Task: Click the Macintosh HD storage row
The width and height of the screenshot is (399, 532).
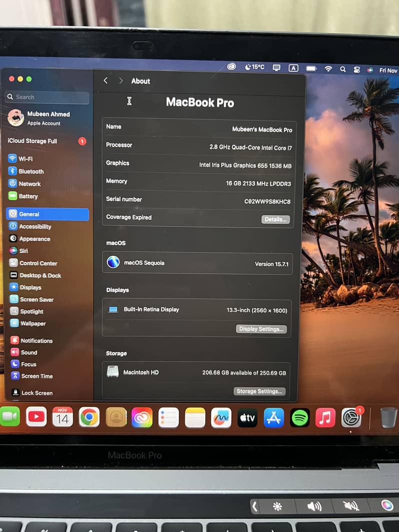Action: point(196,372)
